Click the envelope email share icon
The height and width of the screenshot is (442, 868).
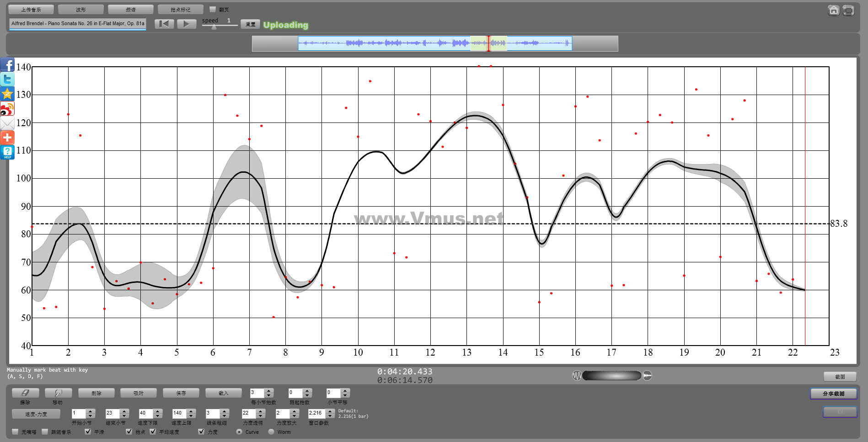pos(7,123)
